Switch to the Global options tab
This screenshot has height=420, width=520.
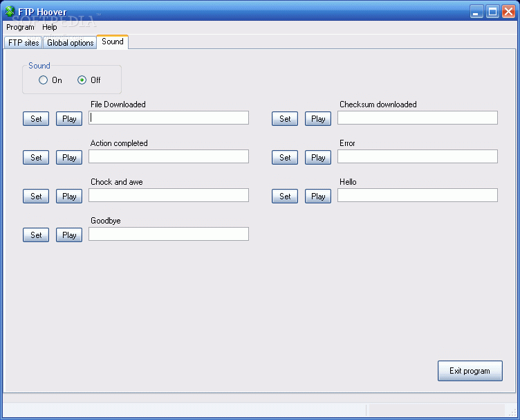[71, 43]
